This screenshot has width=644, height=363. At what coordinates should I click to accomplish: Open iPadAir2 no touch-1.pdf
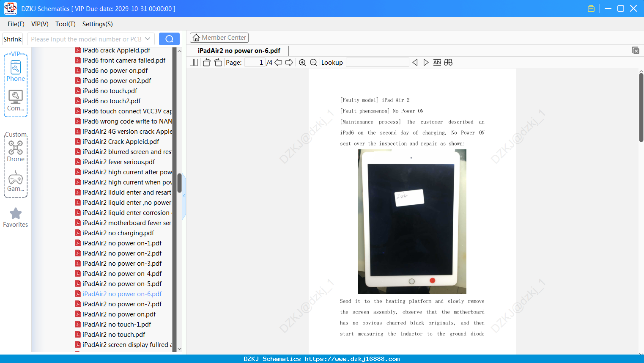[117, 324]
